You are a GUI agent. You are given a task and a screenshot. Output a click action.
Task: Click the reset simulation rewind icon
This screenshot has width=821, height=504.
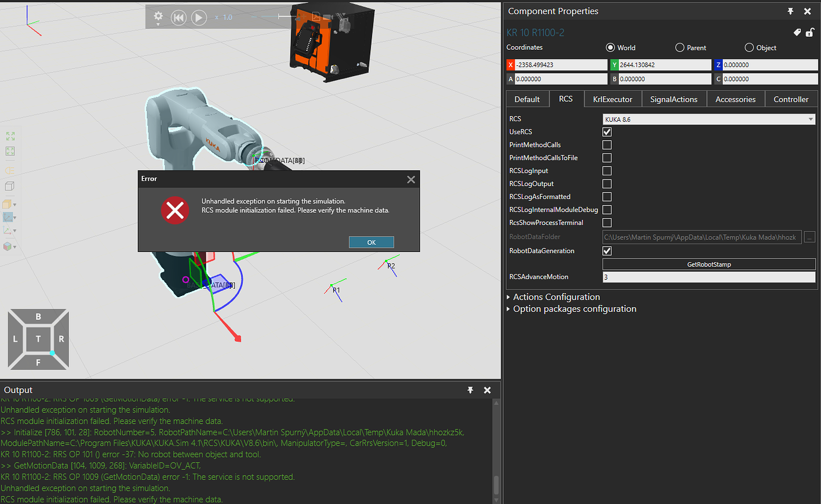(178, 17)
